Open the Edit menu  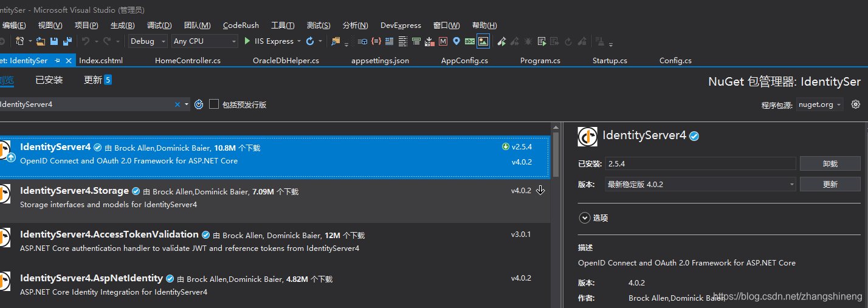pos(13,25)
